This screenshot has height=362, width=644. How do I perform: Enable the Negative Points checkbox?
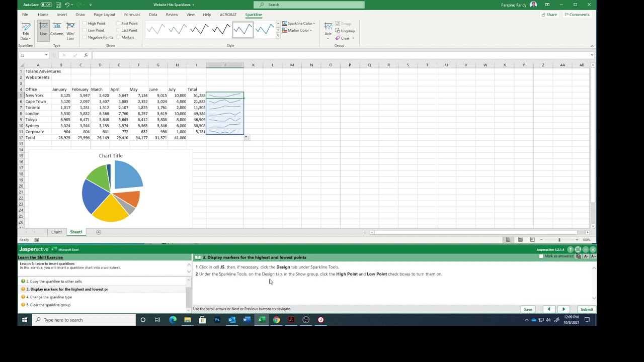click(x=85, y=37)
